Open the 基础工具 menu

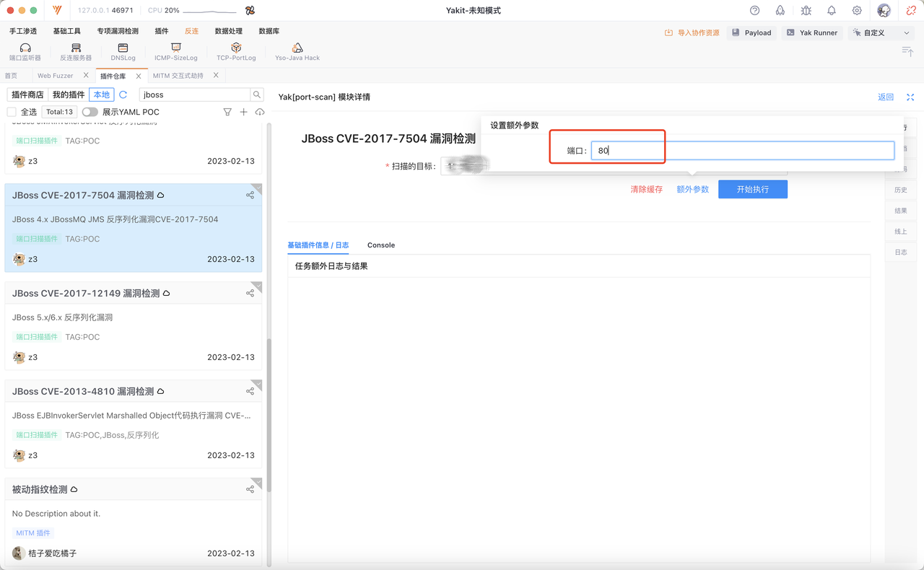point(67,31)
